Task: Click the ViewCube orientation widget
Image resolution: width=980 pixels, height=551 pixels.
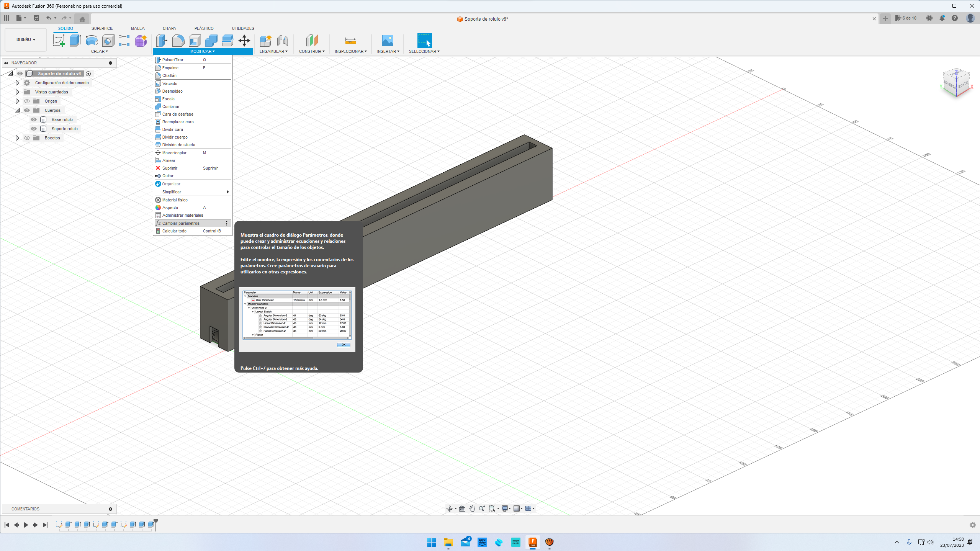Action: coord(956,82)
